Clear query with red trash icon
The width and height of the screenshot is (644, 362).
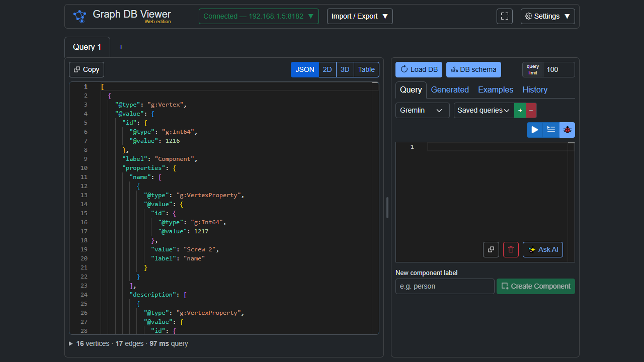coord(511,249)
